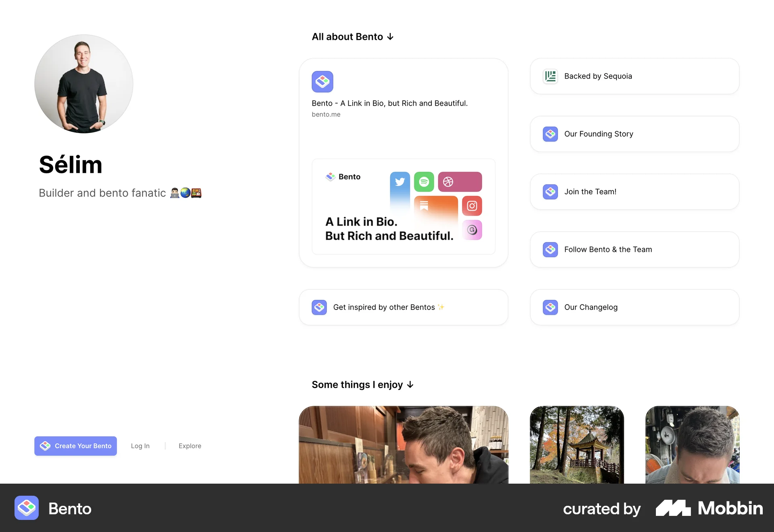Viewport: 774px width, 532px height.
Task: Select the Spotify icon in the Bento preview
Action: coord(424,182)
